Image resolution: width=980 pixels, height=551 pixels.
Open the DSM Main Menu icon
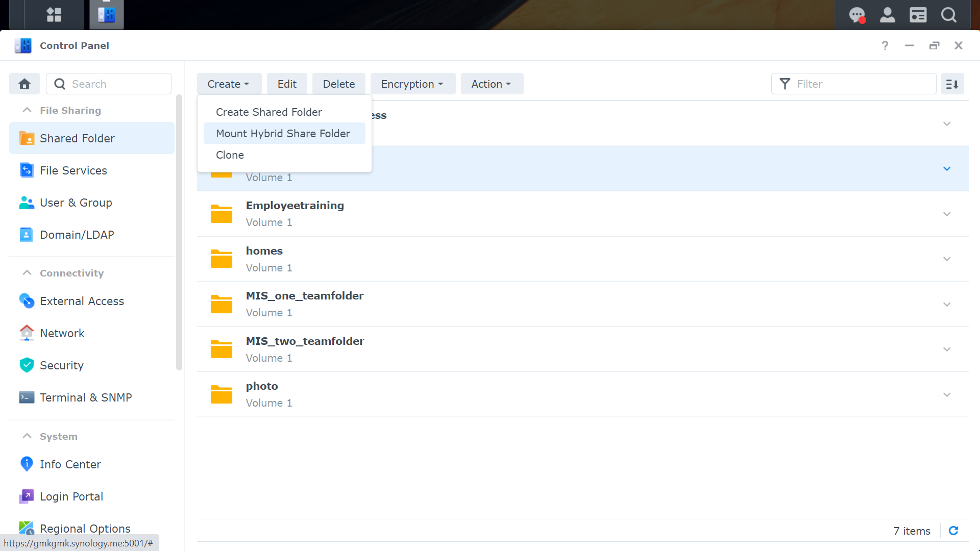coord(54,15)
